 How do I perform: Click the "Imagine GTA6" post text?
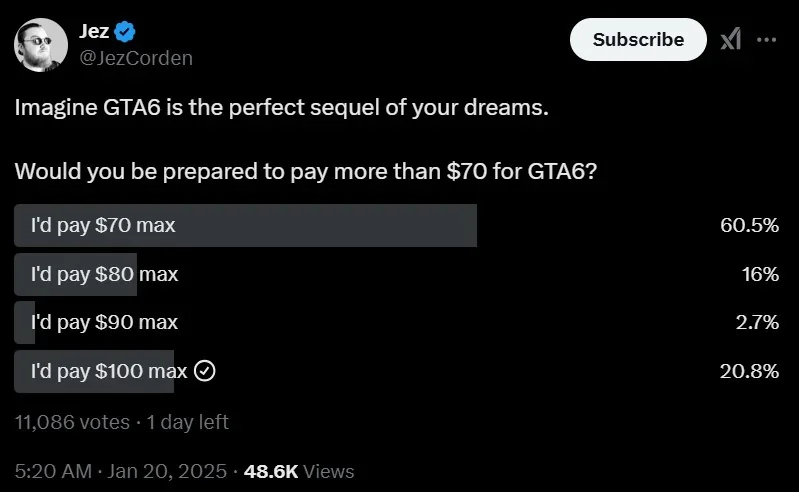coord(281,107)
